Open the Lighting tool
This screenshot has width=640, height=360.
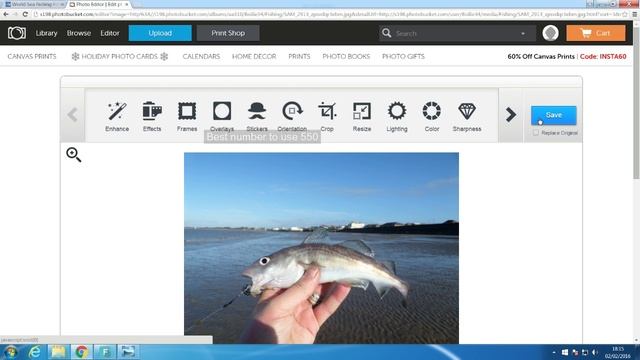397,116
